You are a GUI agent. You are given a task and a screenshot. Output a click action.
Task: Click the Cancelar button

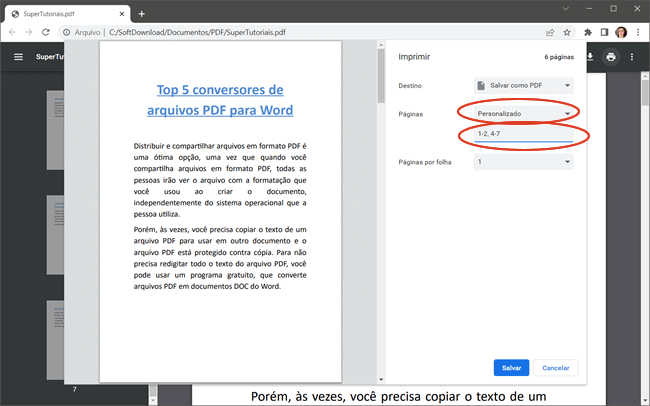[555, 367]
